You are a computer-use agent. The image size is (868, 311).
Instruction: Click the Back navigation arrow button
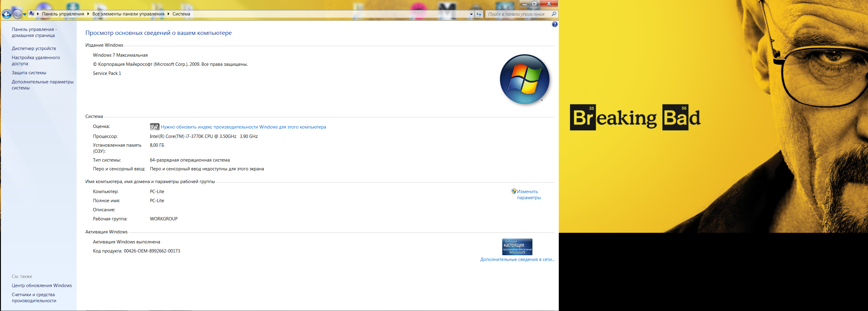(x=6, y=14)
